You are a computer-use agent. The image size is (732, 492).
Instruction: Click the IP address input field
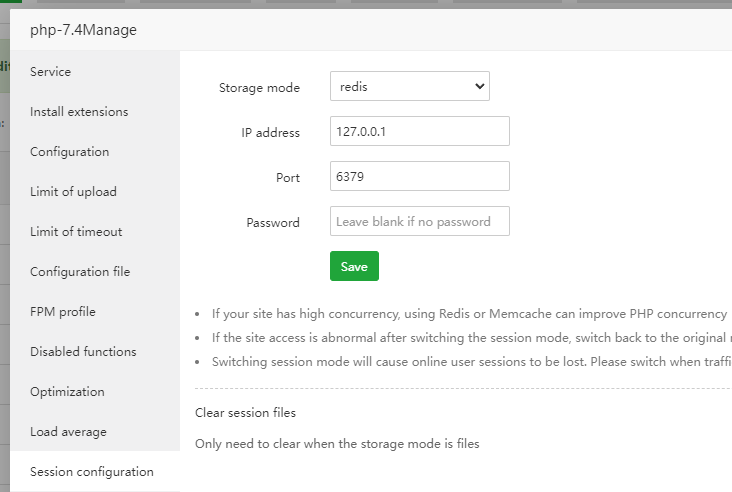click(x=419, y=132)
